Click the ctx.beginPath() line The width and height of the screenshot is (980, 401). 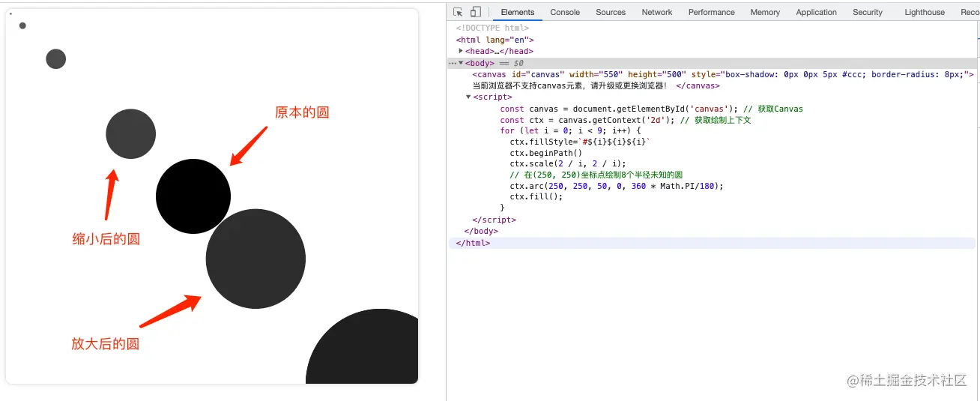pos(545,153)
